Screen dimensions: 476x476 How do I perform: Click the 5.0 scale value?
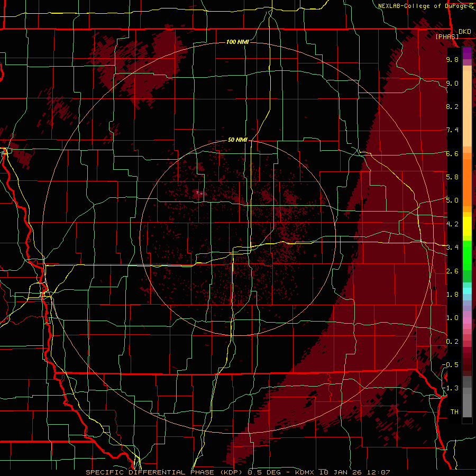pos(452,200)
